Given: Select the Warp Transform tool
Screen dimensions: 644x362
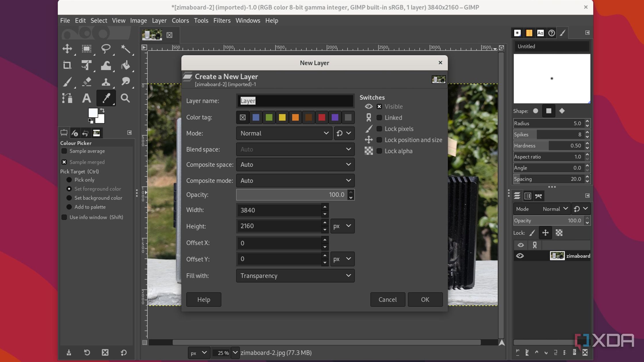Looking at the screenshot, I should (106, 65).
